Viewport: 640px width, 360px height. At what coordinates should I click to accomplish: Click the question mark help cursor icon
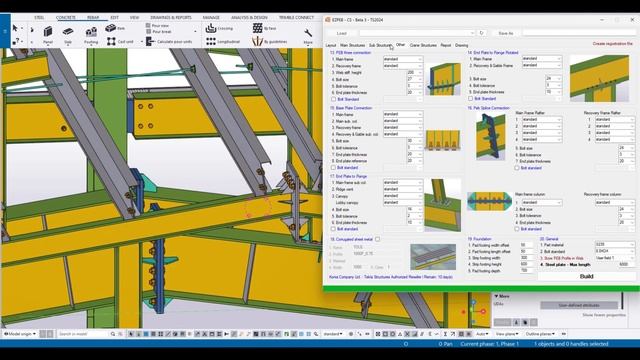coord(16,41)
